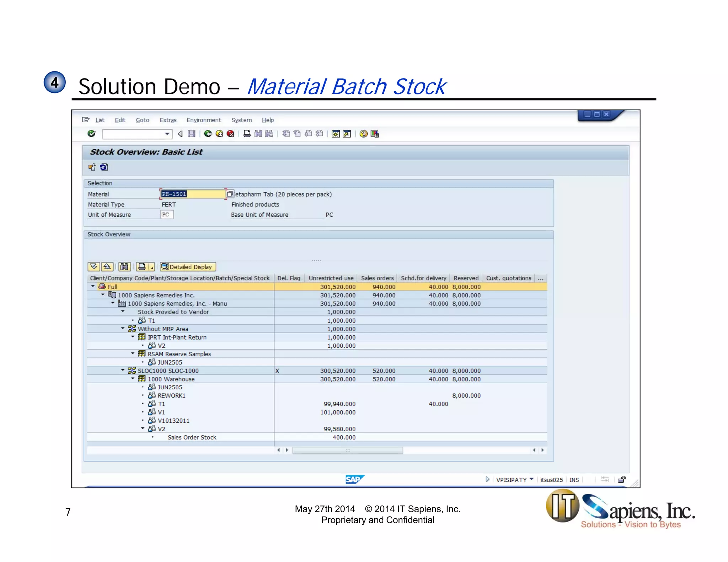This screenshot has height=562, width=728.
Task: Click the lock icon in the status bar
Action: tap(622, 480)
